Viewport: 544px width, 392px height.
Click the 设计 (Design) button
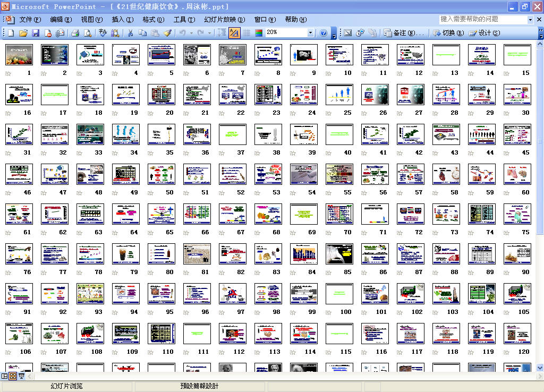coord(484,33)
